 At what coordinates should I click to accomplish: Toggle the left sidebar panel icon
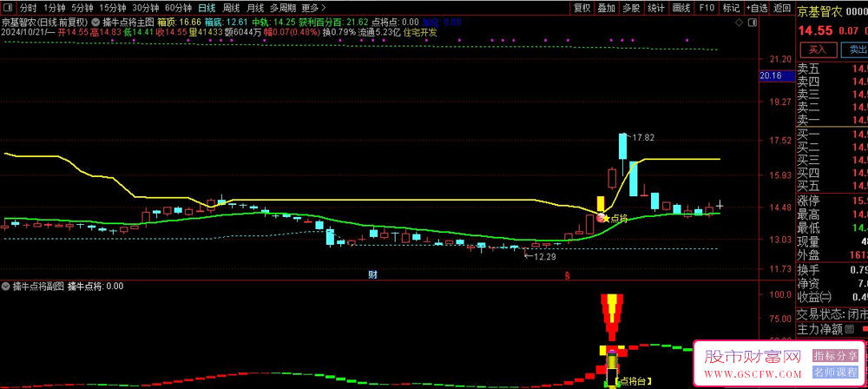(8, 8)
